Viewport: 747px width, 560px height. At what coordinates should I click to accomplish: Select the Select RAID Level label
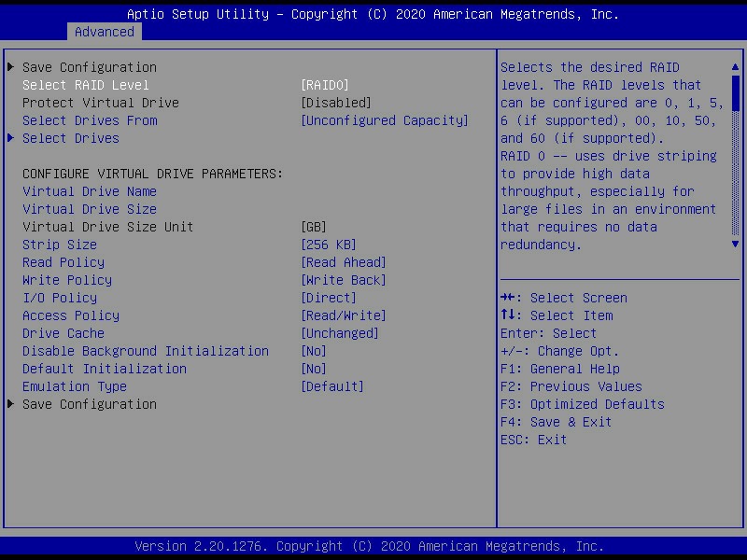(x=86, y=85)
